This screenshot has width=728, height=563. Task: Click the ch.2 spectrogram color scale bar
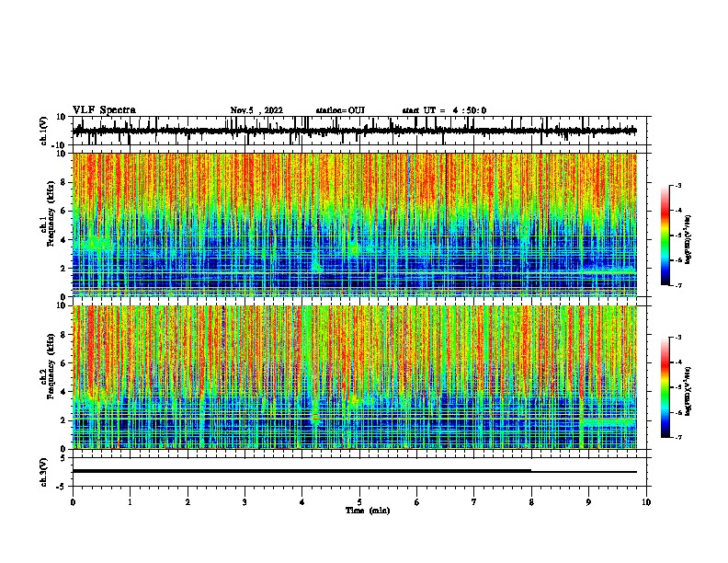point(665,387)
